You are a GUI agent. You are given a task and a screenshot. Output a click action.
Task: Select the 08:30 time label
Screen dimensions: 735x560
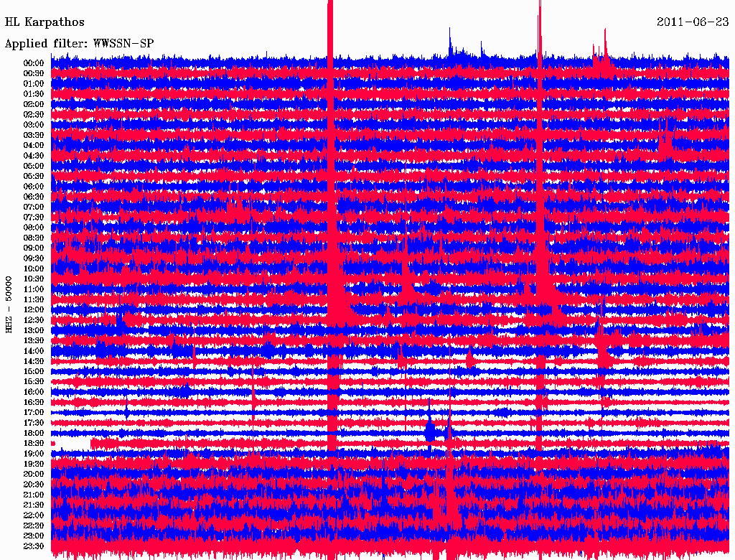tap(34, 238)
